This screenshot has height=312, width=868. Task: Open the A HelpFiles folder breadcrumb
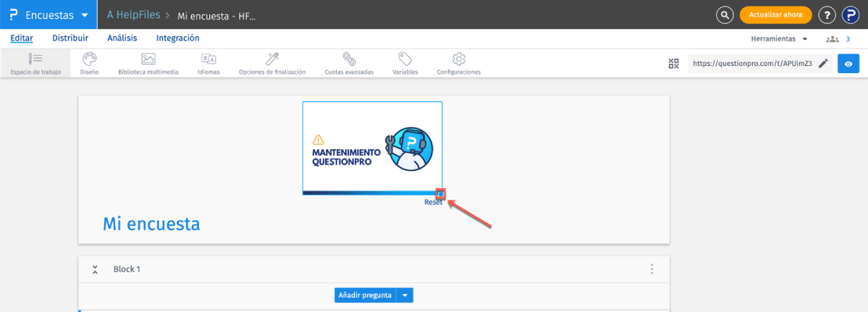point(133,15)
